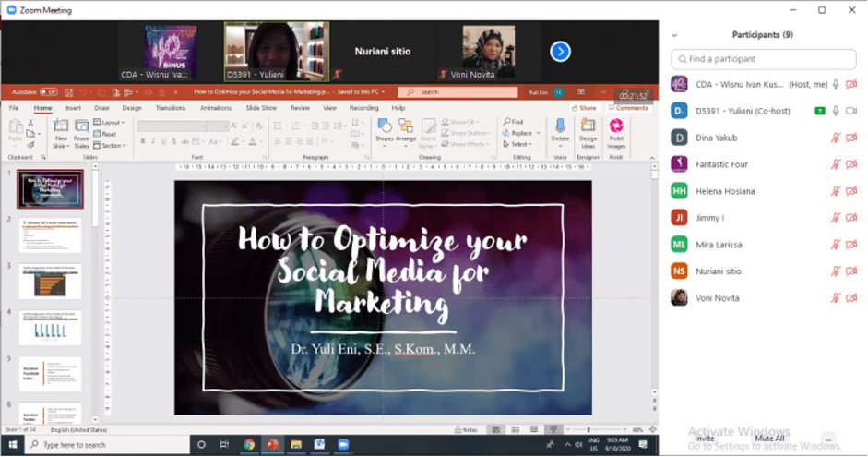The height and width of the screenshot is (457, 868).
Task: Click the Find tool in Editing
Action: click(513, 121)
